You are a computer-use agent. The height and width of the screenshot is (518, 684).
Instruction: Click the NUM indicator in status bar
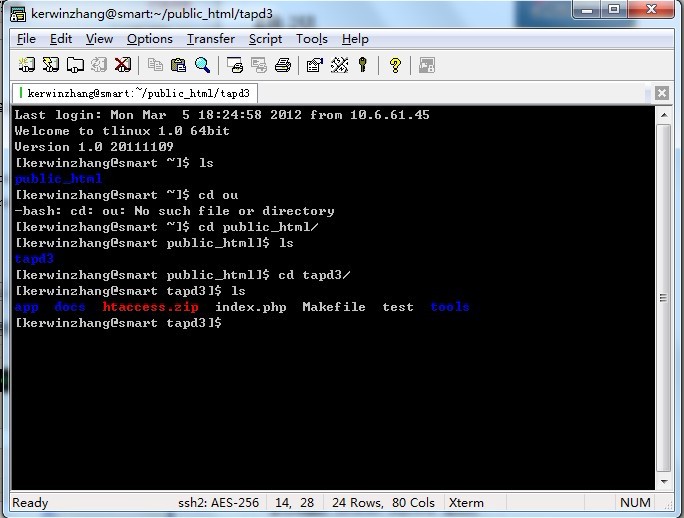(x=635, y=503)
